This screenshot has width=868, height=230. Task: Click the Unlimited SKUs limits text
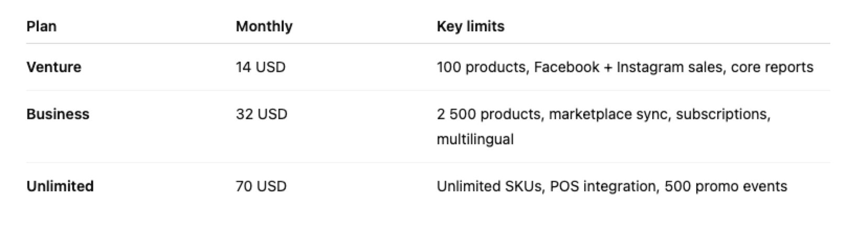coord(611,186)
